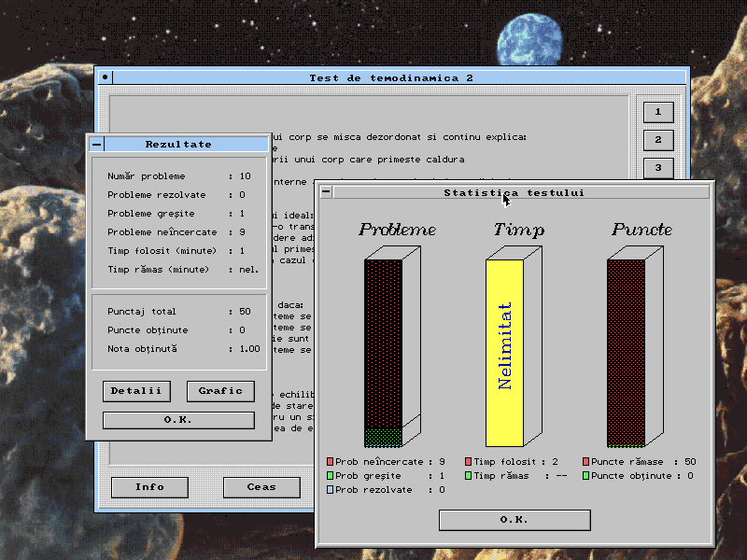Click the green Puncte obținute legend swatch
The height and width of the screenshot is (560, 747).
click(x=585, y=475)
